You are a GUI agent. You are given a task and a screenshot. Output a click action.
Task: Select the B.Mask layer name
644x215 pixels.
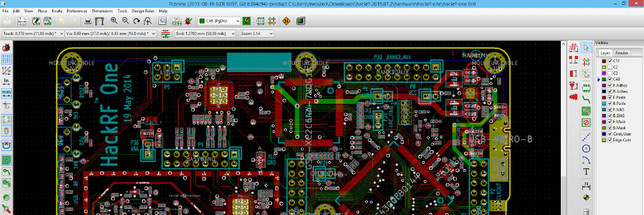pyautogui.click(x=620, y=127)
